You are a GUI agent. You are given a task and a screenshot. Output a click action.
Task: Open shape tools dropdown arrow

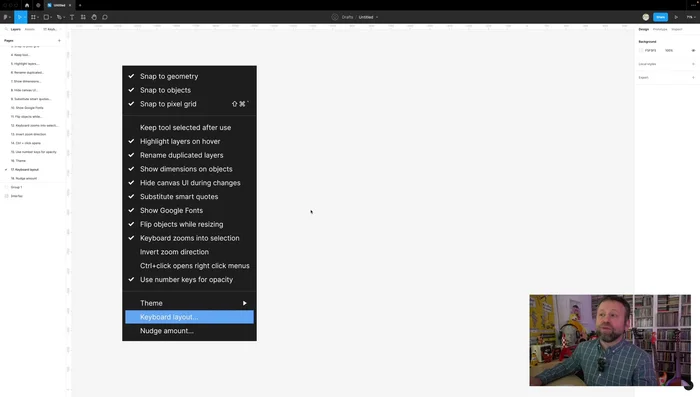[51, 17]
